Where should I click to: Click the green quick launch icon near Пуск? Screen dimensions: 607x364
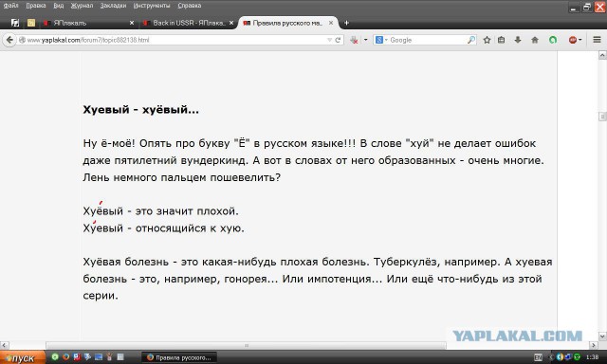pyautogui.click(x=55, y=357)
